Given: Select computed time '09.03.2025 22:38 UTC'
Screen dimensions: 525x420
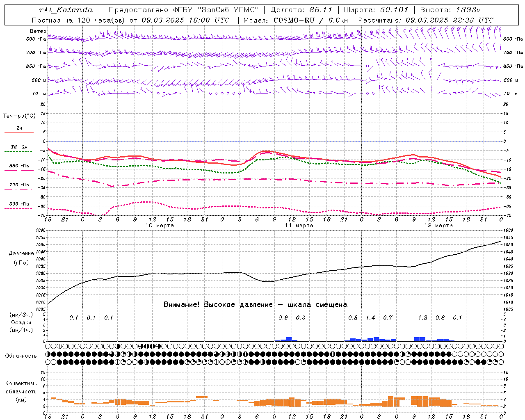Looking at the screenshot, I should 450,20.
